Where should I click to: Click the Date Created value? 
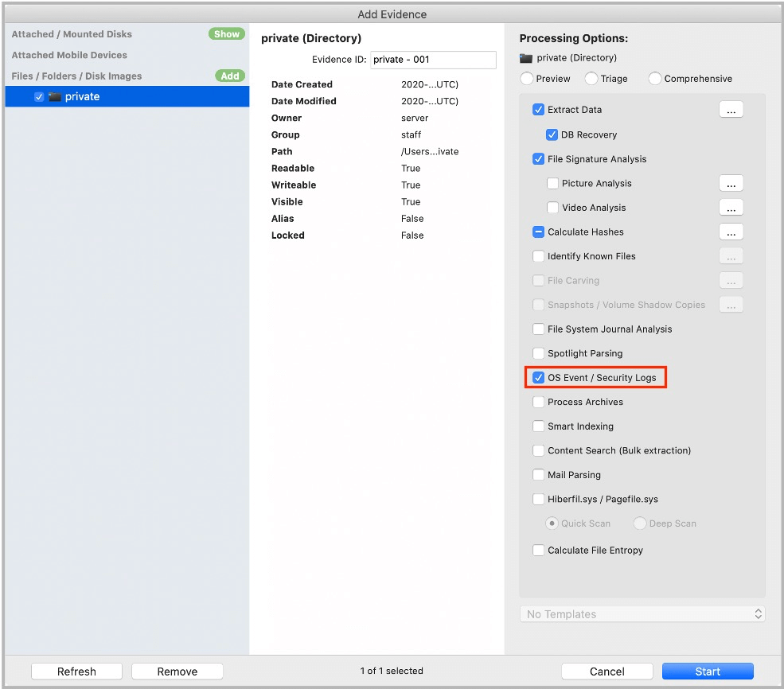pos(430,84)
